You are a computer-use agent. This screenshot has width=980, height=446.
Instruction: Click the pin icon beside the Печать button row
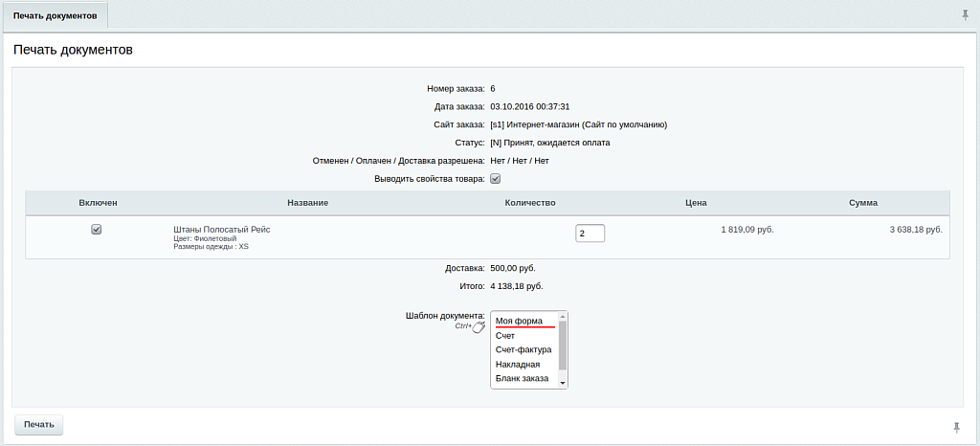(956, 426)
